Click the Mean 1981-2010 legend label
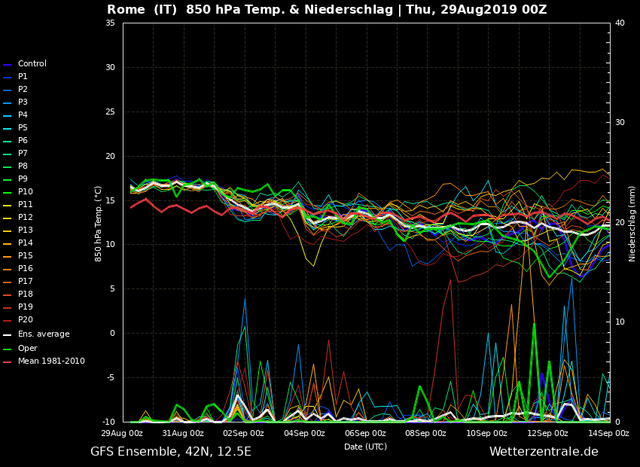Screen dimensions: 640x467 (x=51, y=361)
